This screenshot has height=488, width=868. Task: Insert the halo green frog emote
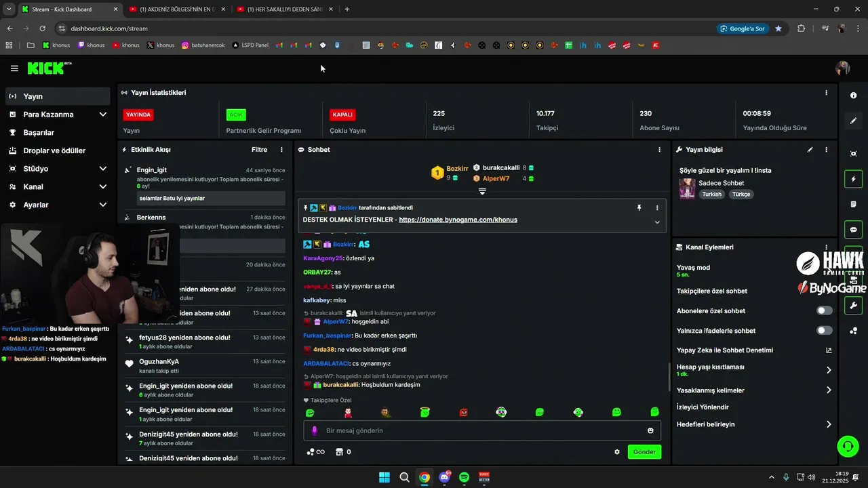coord(425,412)
